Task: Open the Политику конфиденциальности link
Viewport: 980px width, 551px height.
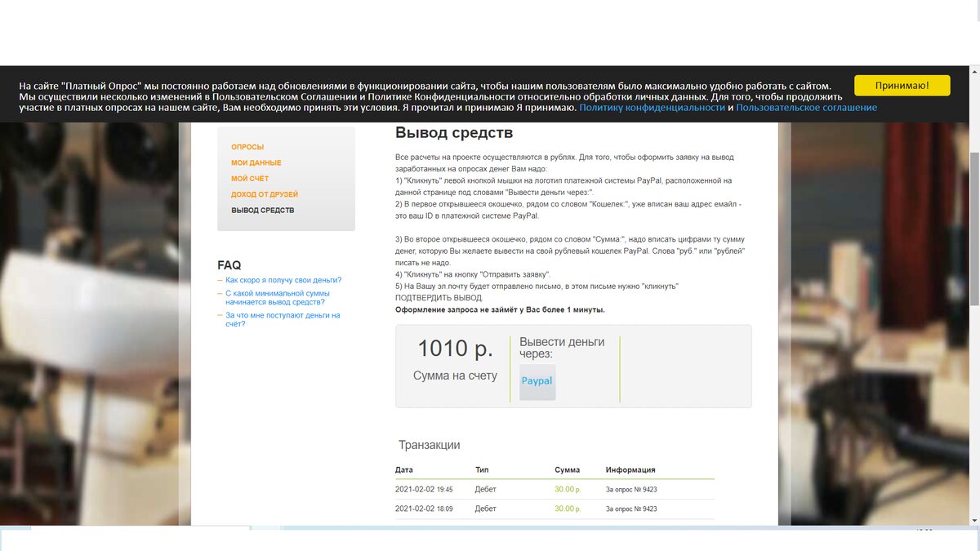Action: tap(653, 108)
